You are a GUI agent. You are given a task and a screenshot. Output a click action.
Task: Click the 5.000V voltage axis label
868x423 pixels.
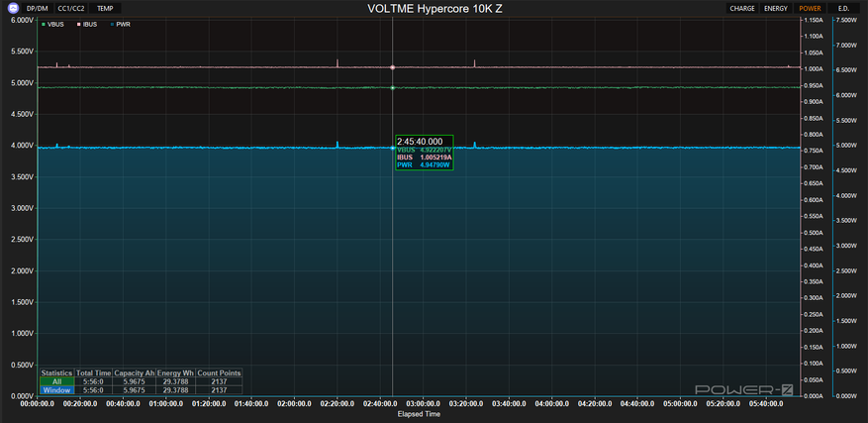(23, 82)
